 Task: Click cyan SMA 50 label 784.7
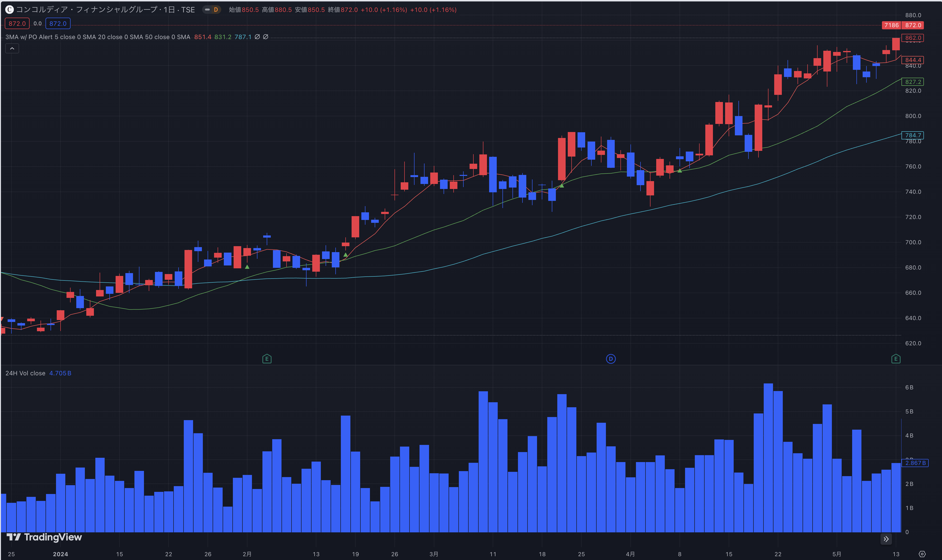(912, 135)
